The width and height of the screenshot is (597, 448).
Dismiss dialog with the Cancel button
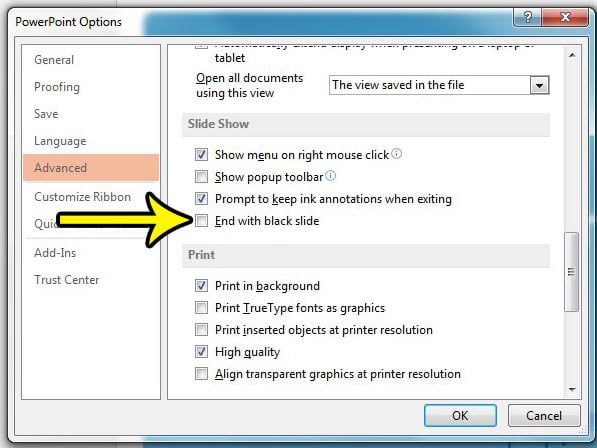pyautogui.click(x=544, y=415)
